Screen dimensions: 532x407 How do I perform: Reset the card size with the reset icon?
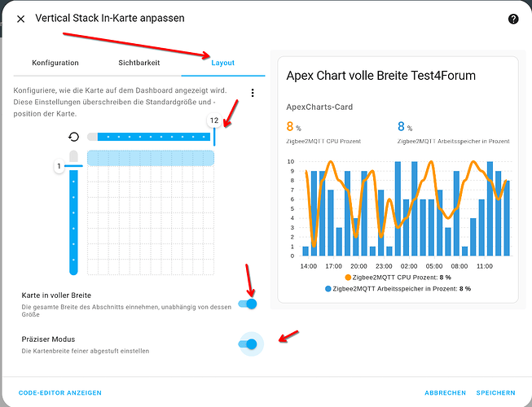coord(73,137)
